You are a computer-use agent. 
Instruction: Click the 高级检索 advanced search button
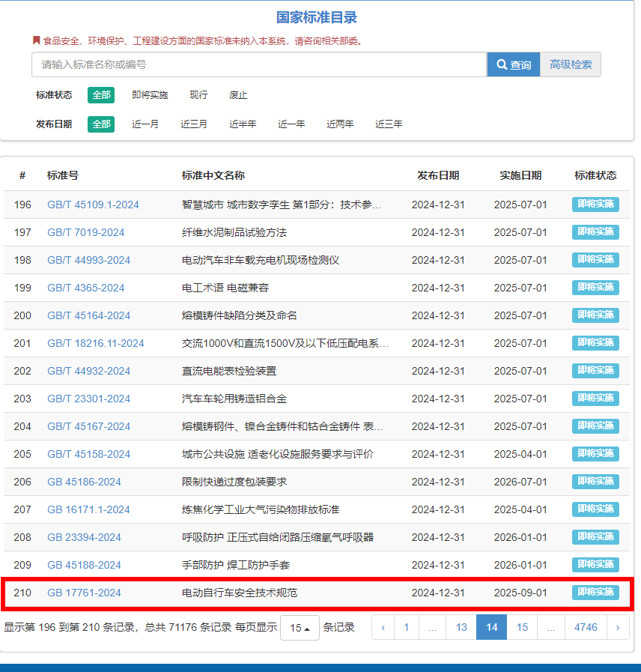(571, 64)
